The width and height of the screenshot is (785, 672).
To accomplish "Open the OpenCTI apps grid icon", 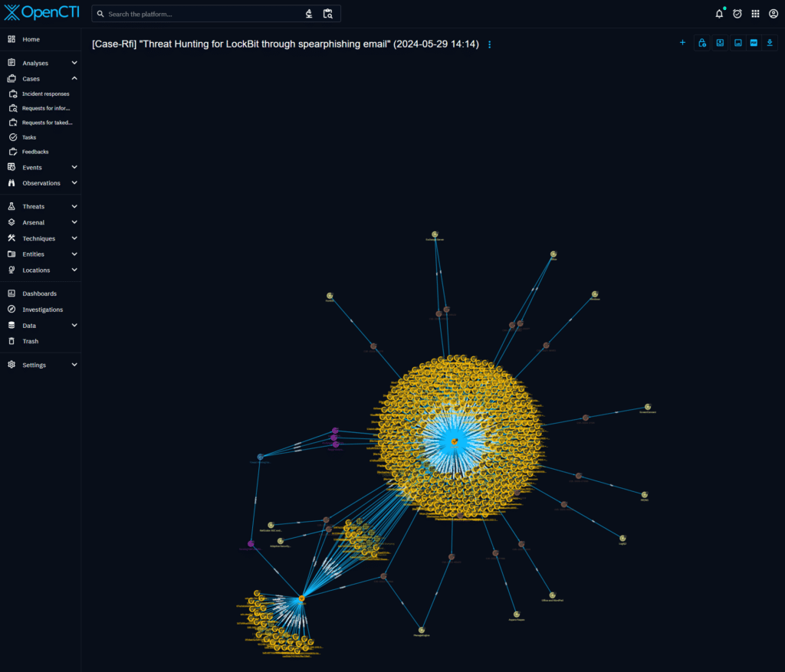I will click(x=754, y=13).
